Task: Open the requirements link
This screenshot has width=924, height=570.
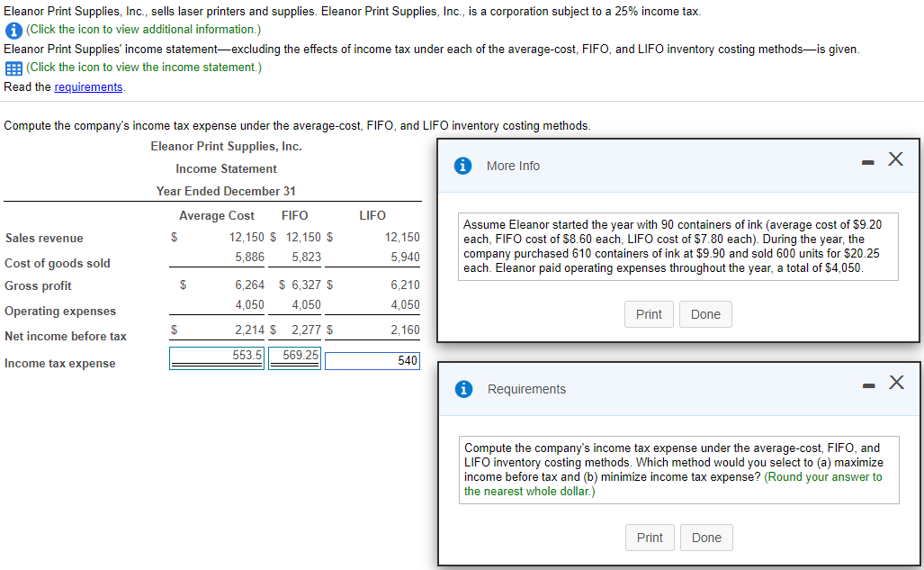Action: (88, 86)
